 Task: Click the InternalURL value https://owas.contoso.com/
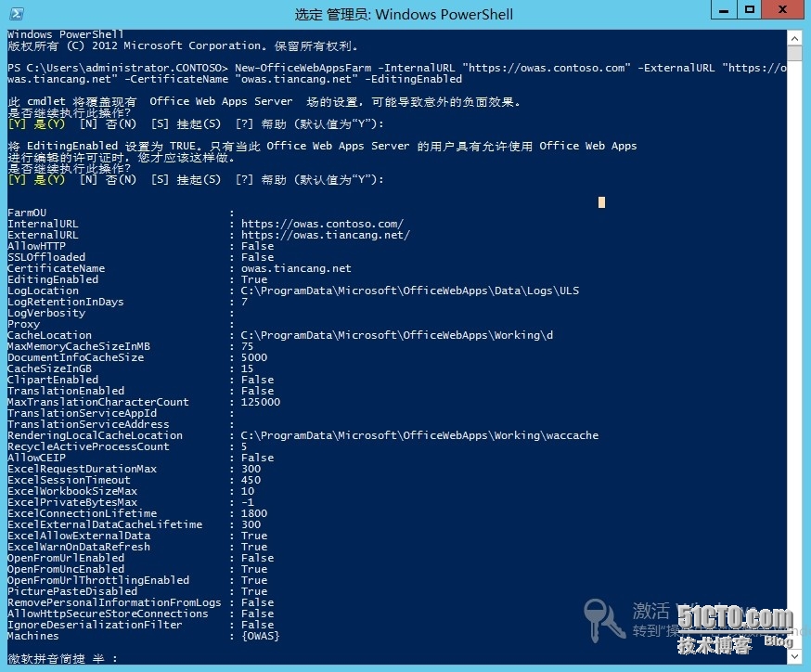pos(322,224)
